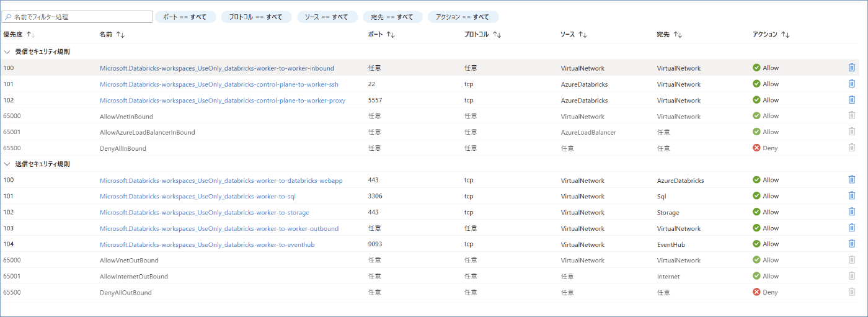868x317 pixels.
Task: Click the Internet destination cell
Action: click(668, 277)
